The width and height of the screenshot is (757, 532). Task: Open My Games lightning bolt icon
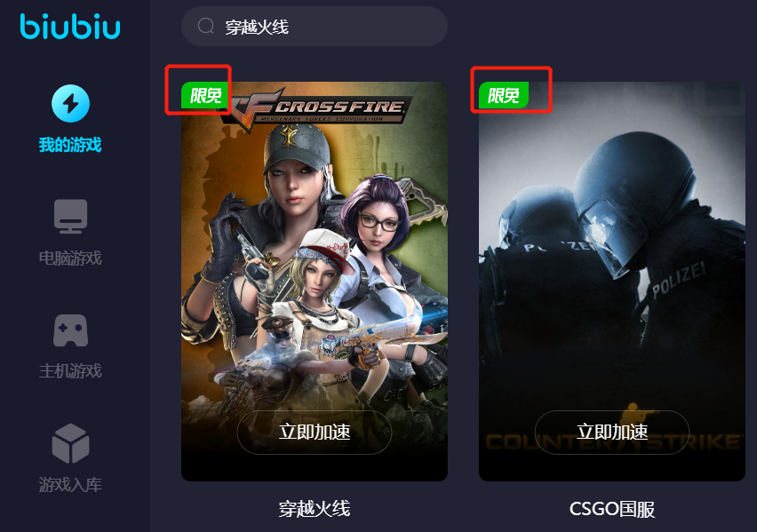click(x=70, y=103)
